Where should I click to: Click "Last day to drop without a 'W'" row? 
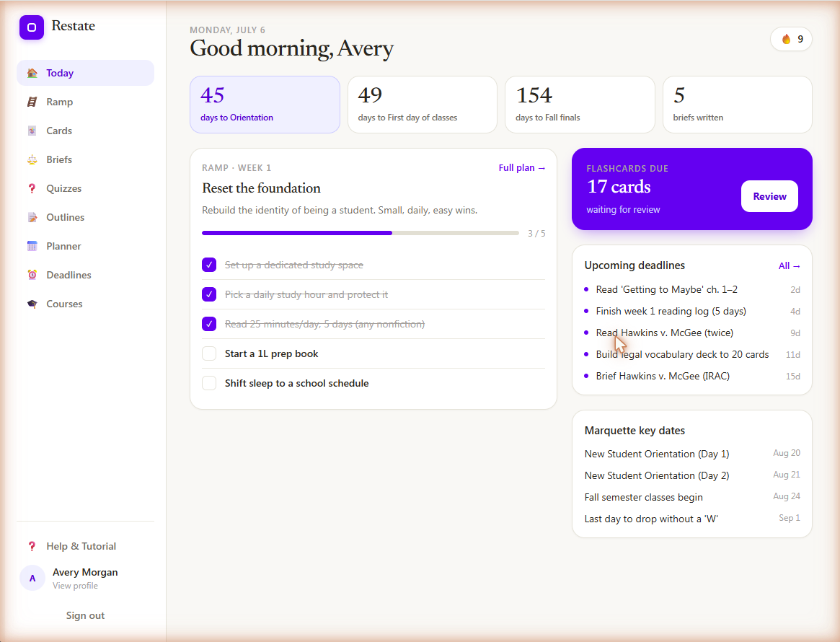[692, 519]
